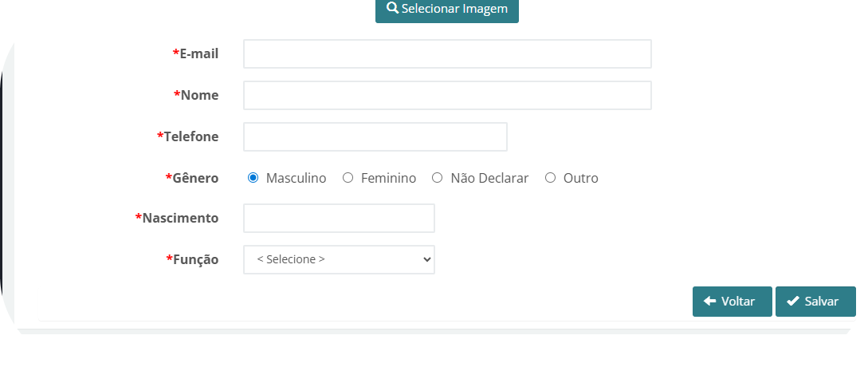
Task: Open the Função dropdown list
Action: 339,259
